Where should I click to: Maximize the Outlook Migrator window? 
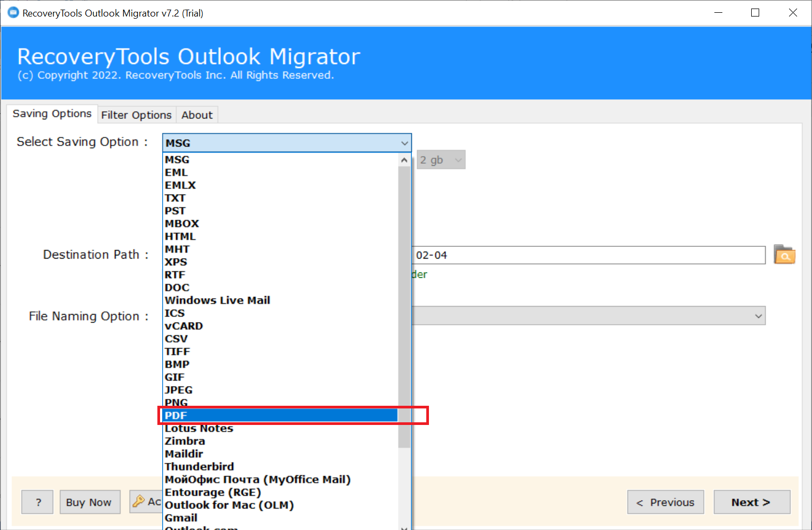click(x=755, y=12)
